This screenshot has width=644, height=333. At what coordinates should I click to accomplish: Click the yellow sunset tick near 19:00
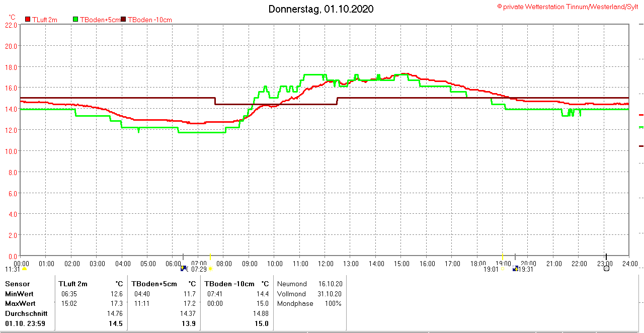click(x=502, y=257)
